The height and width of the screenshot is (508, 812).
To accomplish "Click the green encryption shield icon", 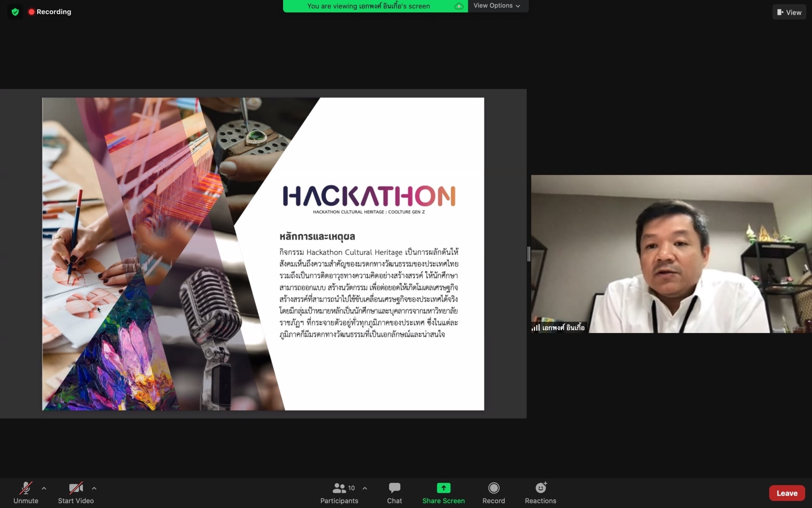I will coord(15,12).
